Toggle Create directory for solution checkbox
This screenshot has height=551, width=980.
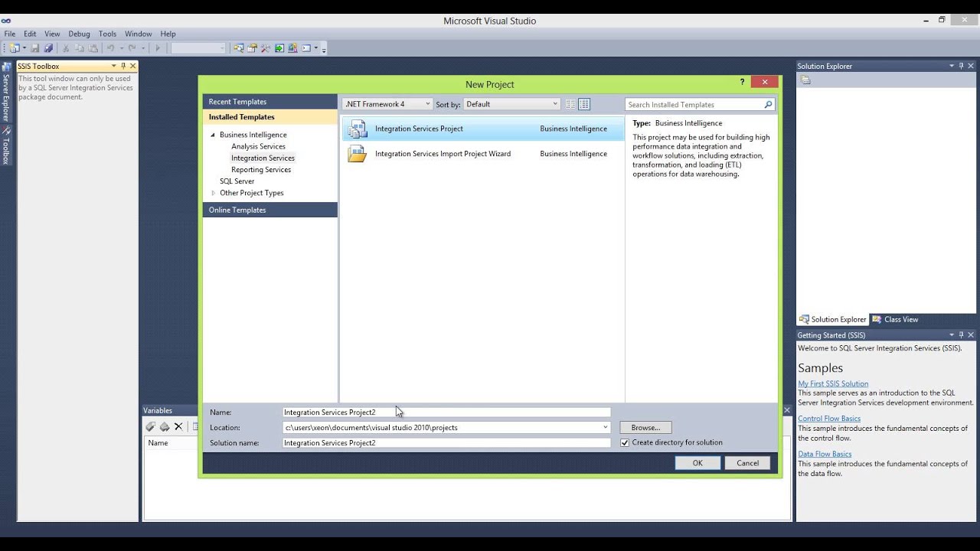click(625, 442)
